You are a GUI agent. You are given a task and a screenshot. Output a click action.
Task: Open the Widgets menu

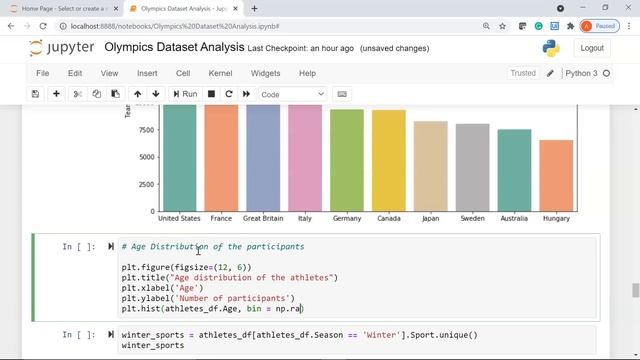point(265,73)
